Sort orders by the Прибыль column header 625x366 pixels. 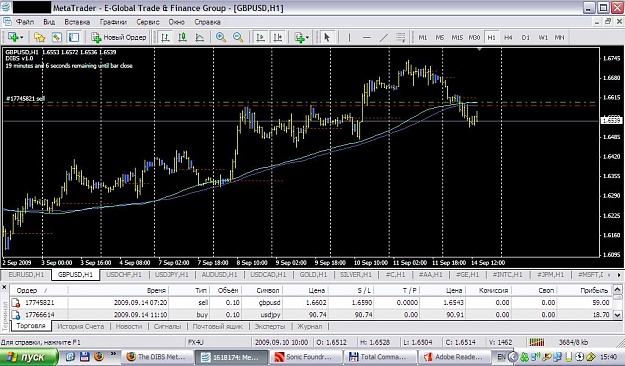click(584, 291)
